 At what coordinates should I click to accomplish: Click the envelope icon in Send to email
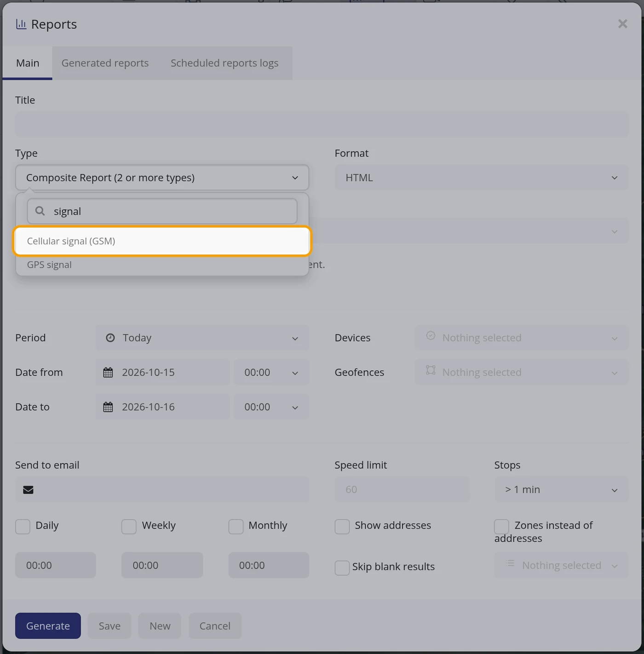pos(28,490)
